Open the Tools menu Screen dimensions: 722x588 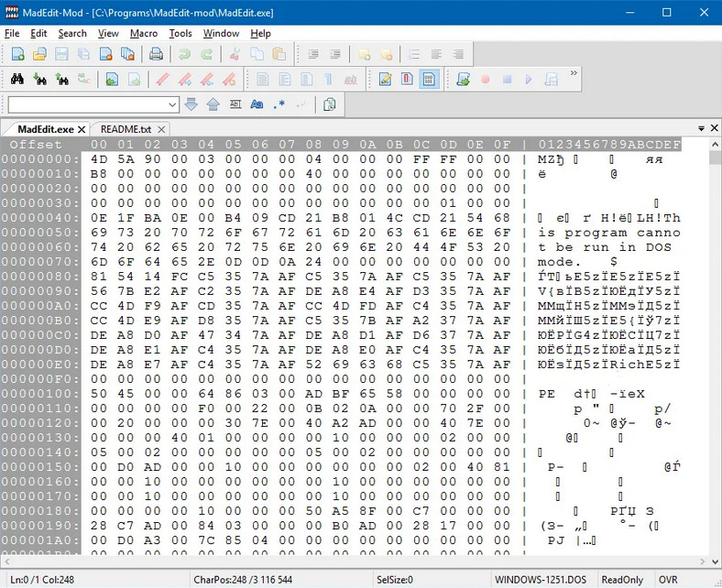point(180,33)
